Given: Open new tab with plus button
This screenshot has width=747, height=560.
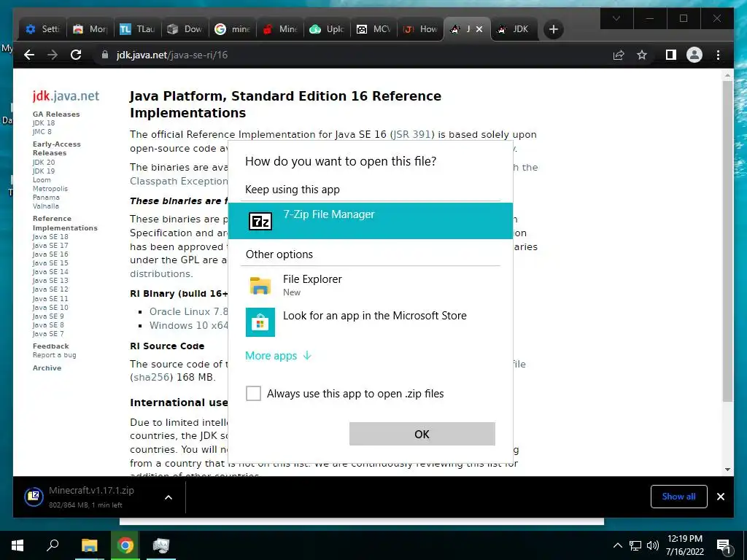Looking at the screenshot, I should [x=553, y=29].
